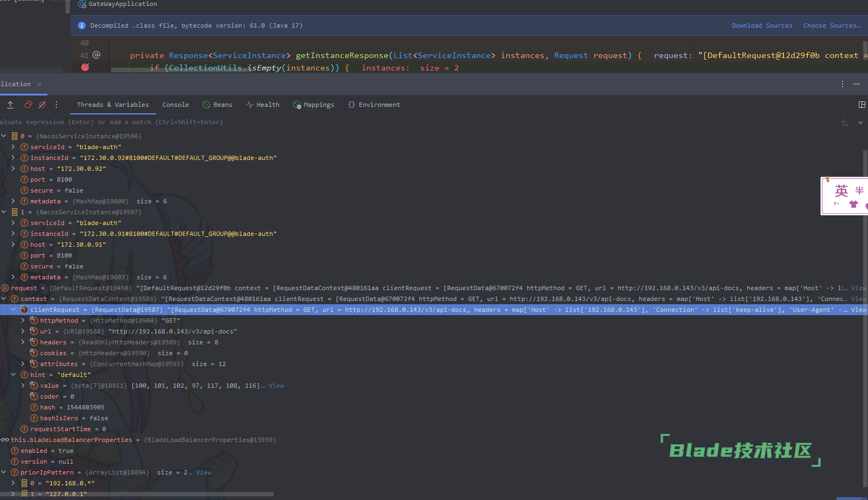The height and width of the screenshot is (500, 868).
Task: Expand value byte[7] array node
Action: pyautogui.click(x=23, y=386)
